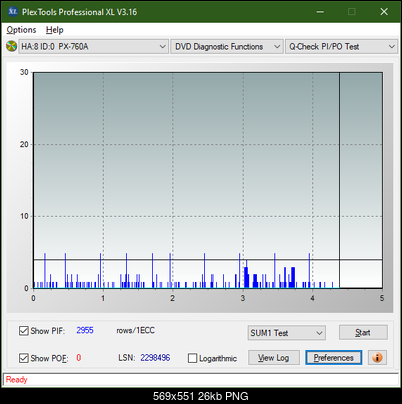Click the LSN value 2298496

(155, 358)
